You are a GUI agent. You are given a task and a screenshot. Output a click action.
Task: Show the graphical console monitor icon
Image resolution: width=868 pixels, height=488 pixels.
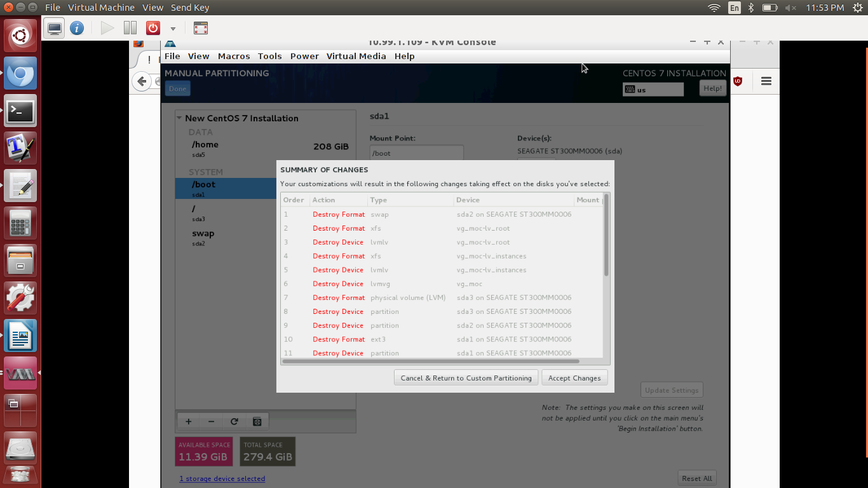[x=55, y=28]
